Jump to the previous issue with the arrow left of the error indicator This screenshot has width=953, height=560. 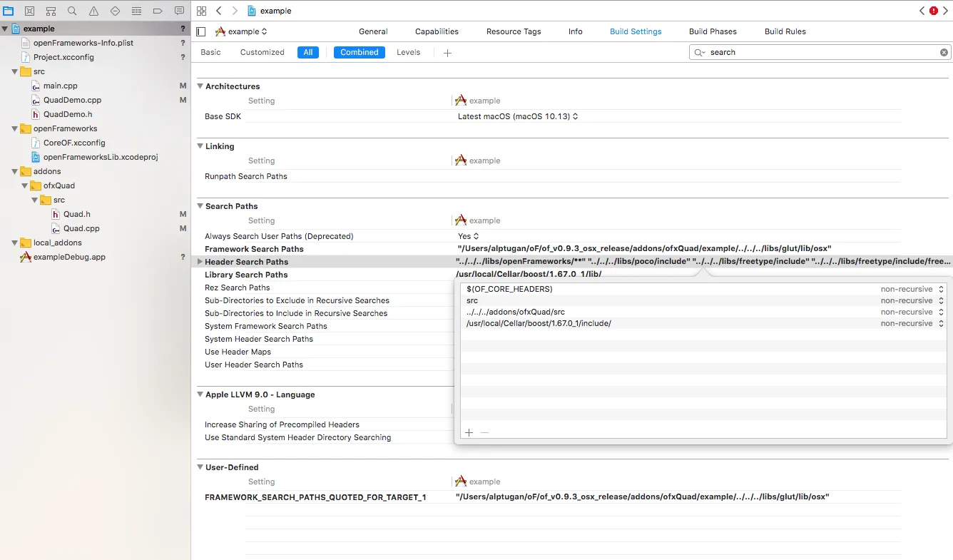coord(922,11)
